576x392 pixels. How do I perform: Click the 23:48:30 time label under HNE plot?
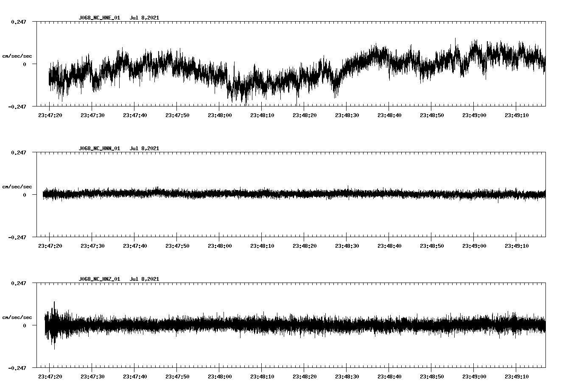347,115
